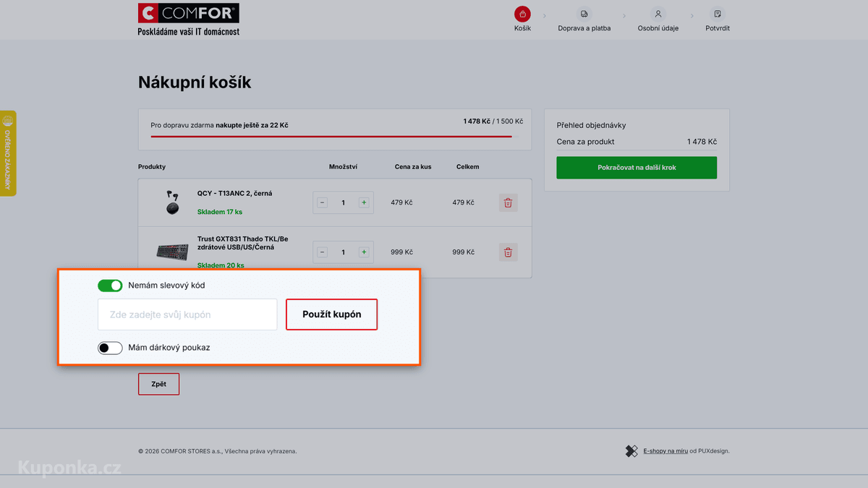Click the Košík basket step icon
Screen dimensions: 868x488
click(522, 14)
